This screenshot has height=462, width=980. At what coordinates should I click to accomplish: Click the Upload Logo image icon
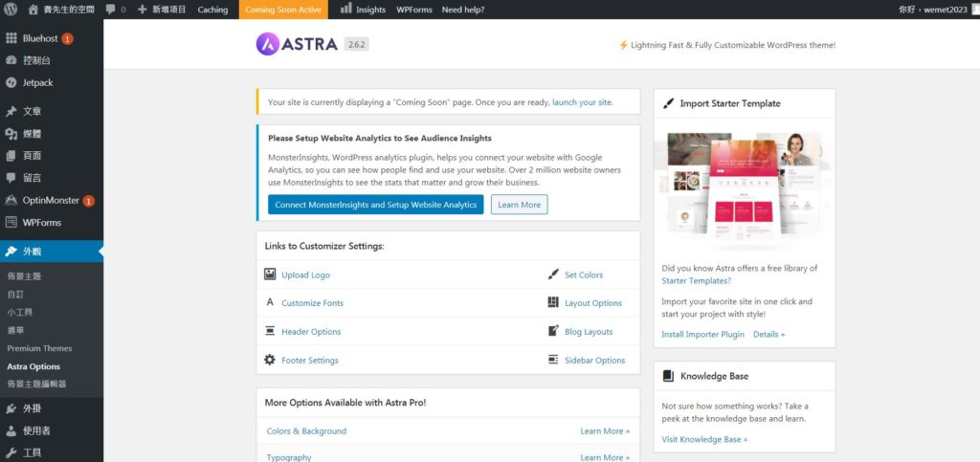(270, 275)
